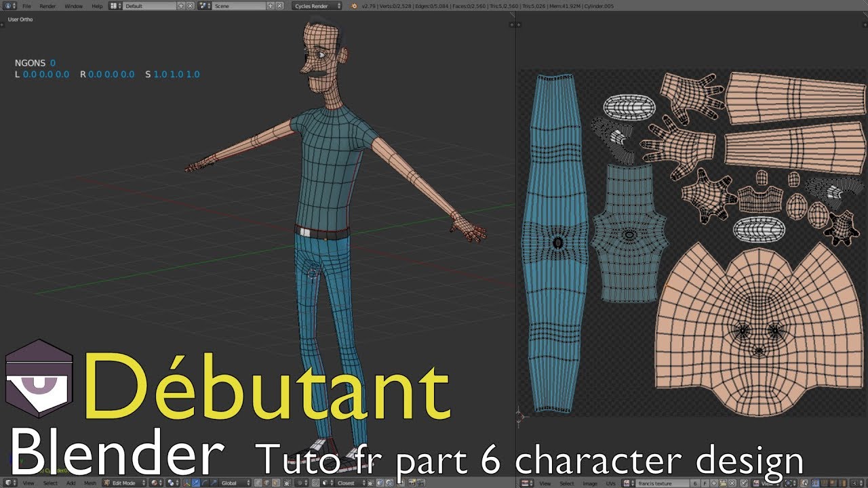Enable face select mode
868x488 pixels.
(x=276, y=483)
